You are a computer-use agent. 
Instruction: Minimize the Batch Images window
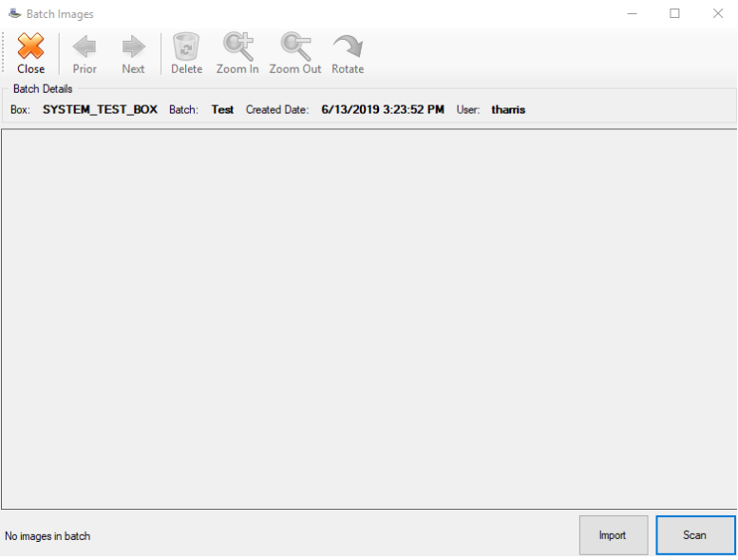point(633,13)
